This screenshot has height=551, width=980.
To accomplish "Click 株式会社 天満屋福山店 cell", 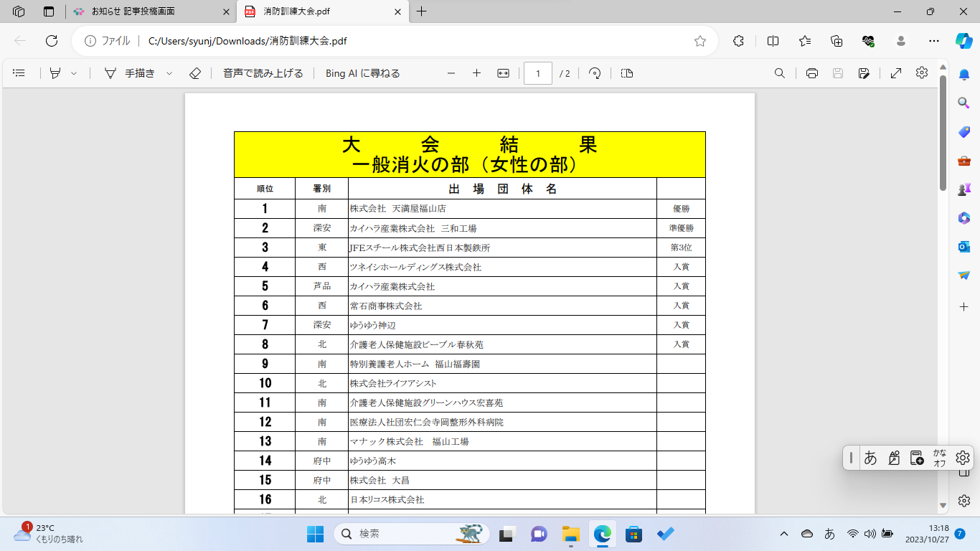I will 502,209.
